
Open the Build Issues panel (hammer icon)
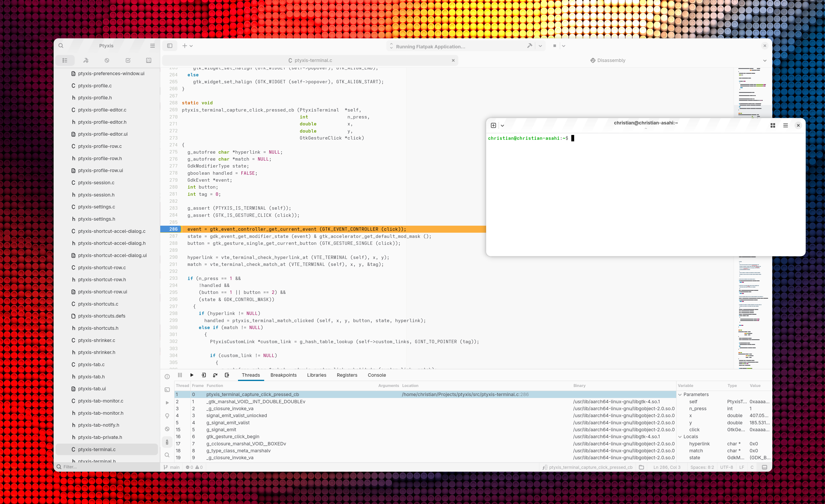click(86, 60)
